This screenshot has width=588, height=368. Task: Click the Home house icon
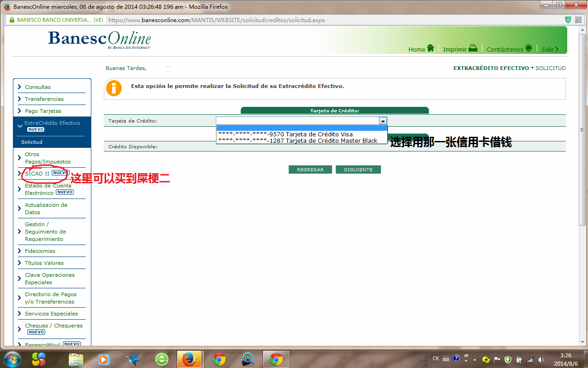point(431,48)
